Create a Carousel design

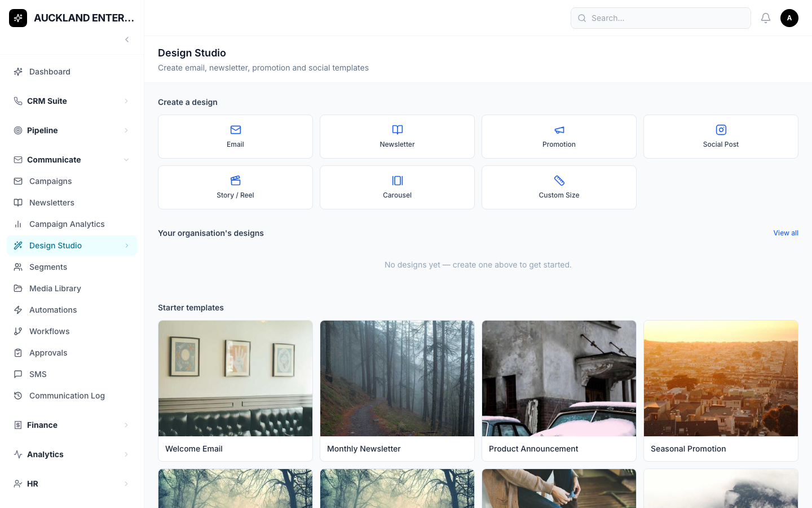click(x=397, y=187)
